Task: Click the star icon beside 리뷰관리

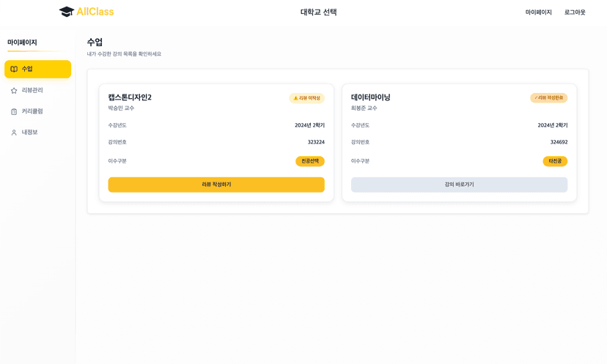Action: (x=14, y=90)
